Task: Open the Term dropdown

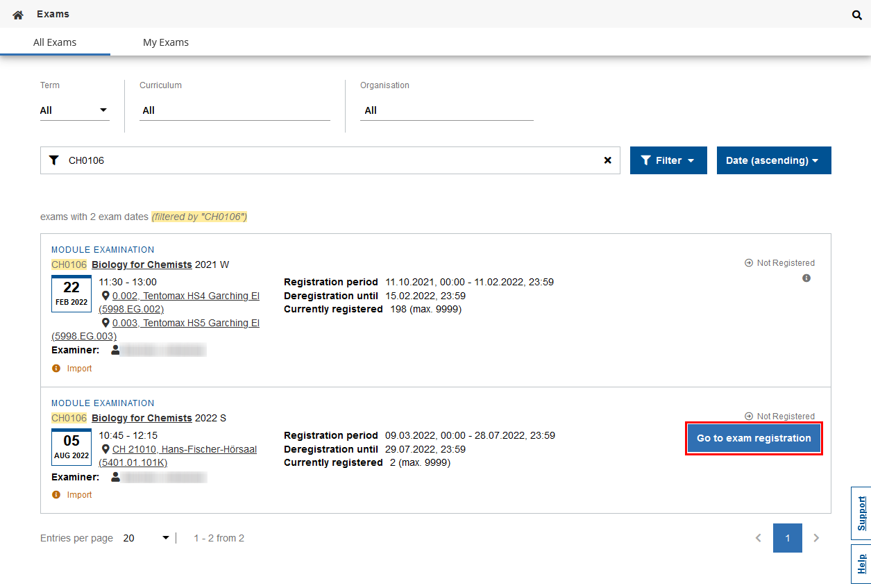Action: tap(74, 110)
